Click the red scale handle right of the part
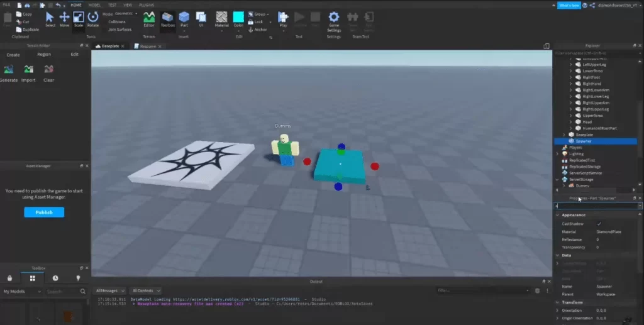Image resolution: width=644 pixels, height=325 pixels. [x=375, y=166]
